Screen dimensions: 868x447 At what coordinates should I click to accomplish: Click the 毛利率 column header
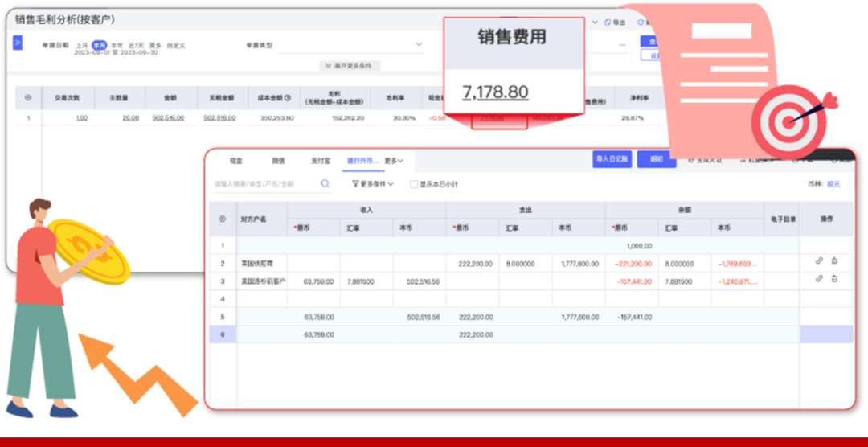pos(396,97)
